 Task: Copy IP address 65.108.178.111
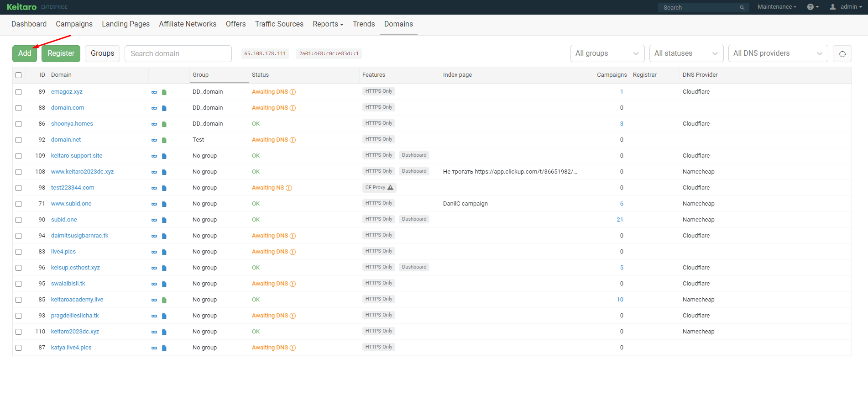[265, 53]
